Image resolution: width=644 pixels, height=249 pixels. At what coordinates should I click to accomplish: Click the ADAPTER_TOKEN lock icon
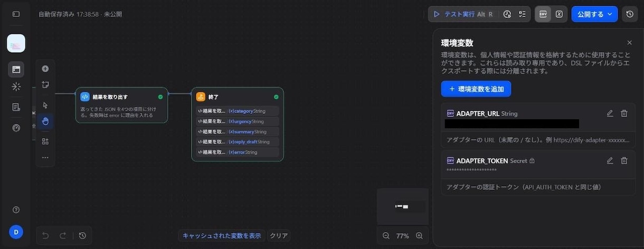(532, 160)
